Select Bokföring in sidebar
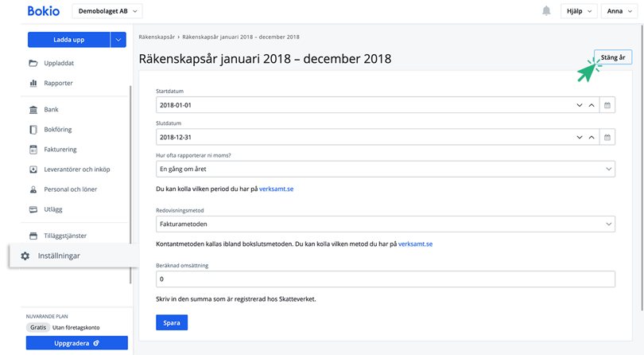Viewport: 644px width, 355px height. pyautogui.click(x=58, y=130)
